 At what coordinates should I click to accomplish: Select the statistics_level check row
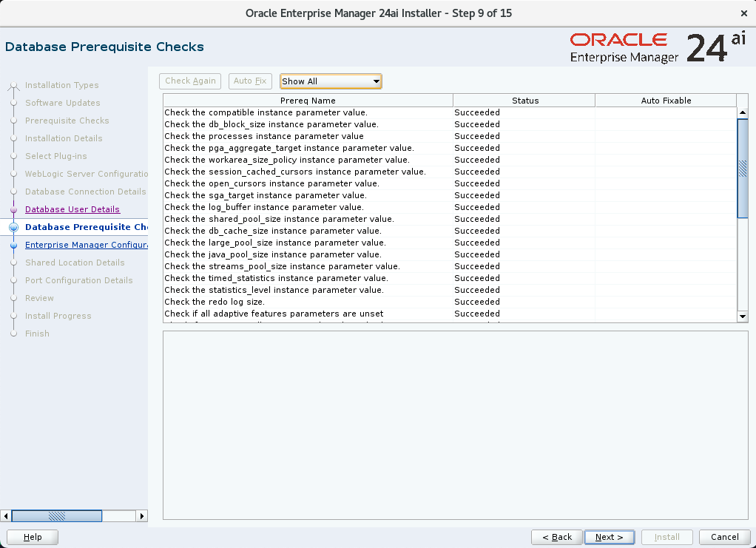[x=450, y=290]
